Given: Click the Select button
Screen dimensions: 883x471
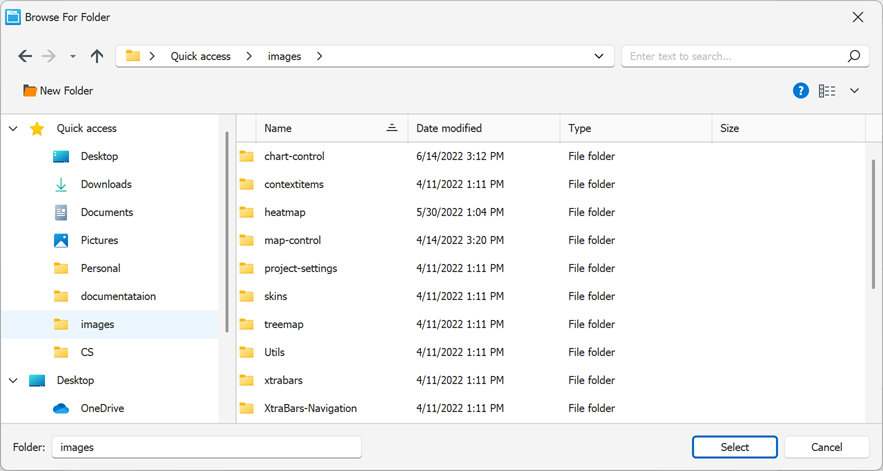Looking at the screenshot, I should point(735,447).
